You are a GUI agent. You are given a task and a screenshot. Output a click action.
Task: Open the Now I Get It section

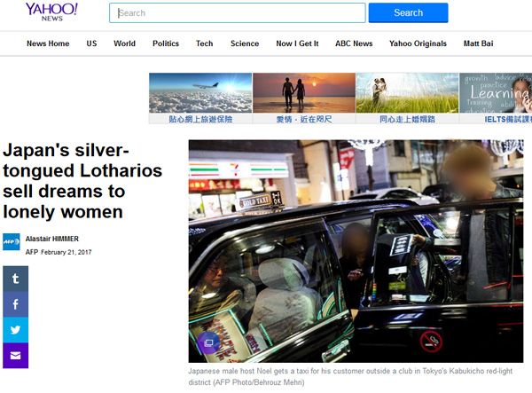[297, 43]
